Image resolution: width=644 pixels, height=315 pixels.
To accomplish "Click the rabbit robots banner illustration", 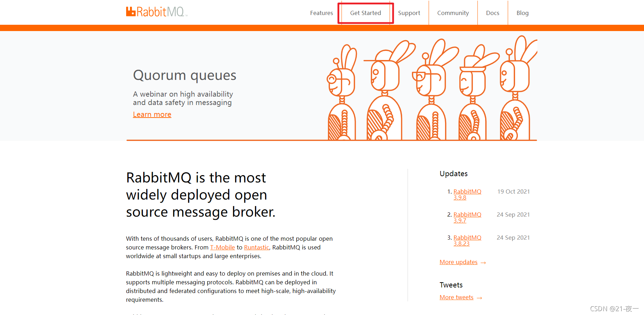I will 431,88.
